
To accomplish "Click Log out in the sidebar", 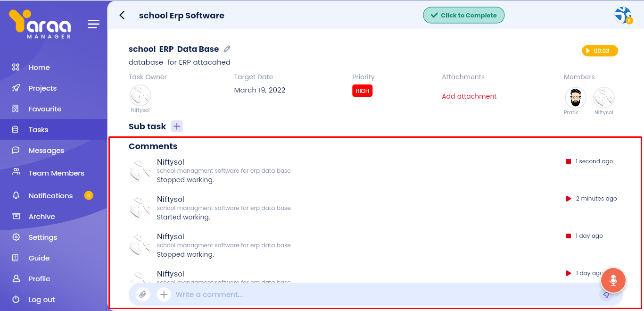I will [x=41, y=300].
